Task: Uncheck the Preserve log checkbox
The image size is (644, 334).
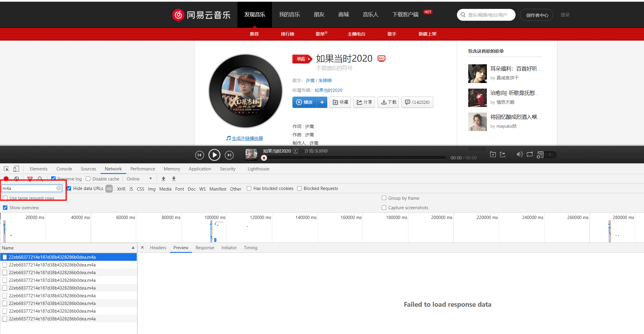Action: tap(53, 178)
